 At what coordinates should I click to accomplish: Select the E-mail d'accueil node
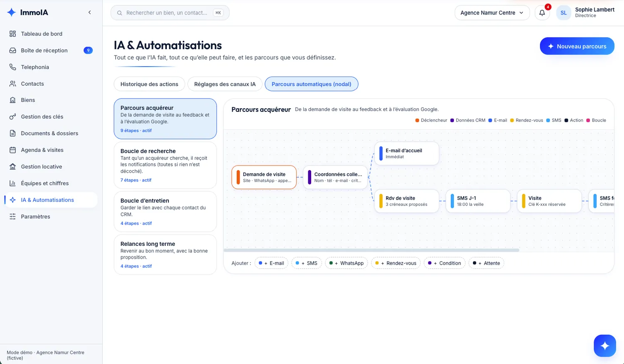point(406,154)
